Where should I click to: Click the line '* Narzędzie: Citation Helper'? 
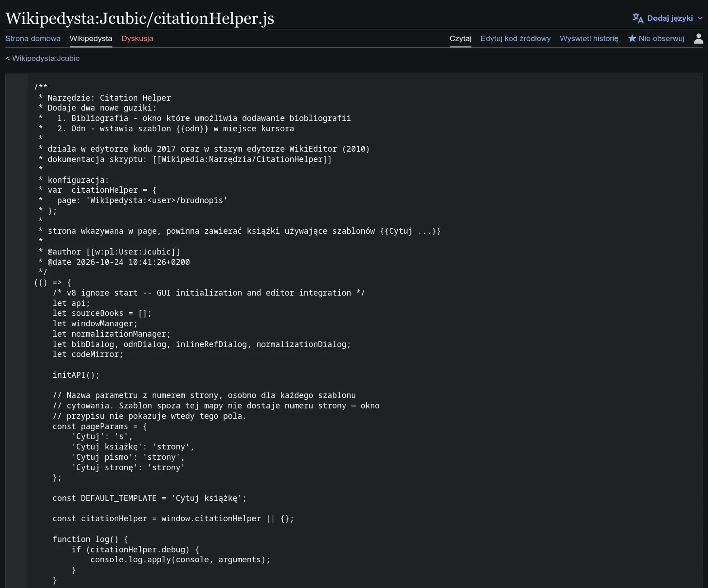(105, 98)
